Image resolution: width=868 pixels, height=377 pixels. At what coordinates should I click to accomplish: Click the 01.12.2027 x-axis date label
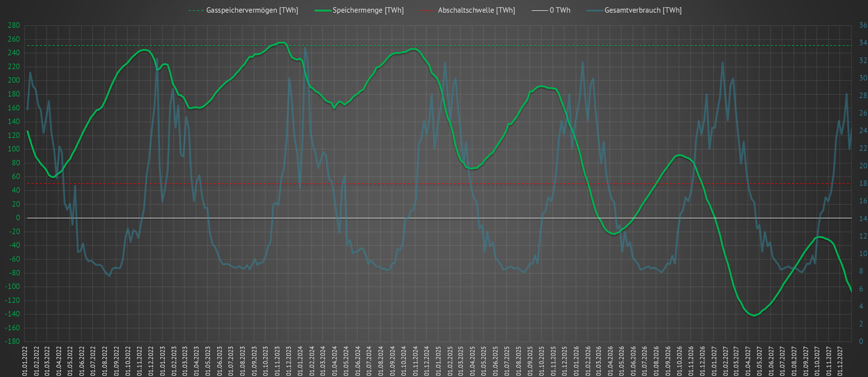coord(840,361)
